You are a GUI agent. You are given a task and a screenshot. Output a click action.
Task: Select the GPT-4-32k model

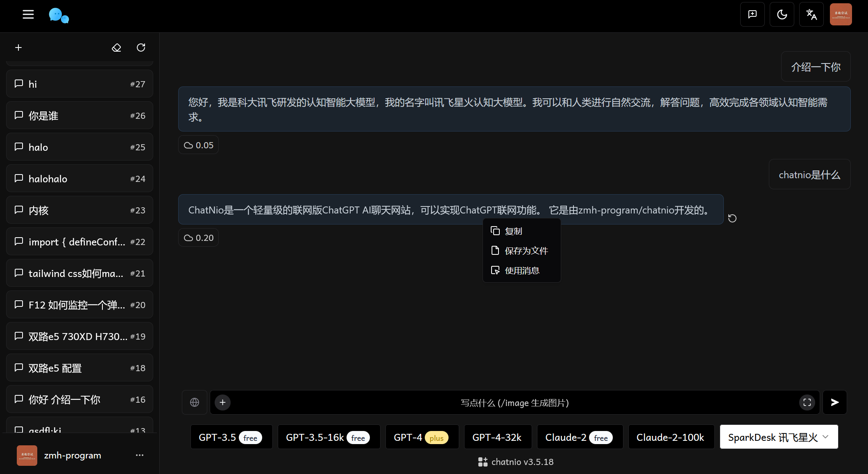pos(498,437)
